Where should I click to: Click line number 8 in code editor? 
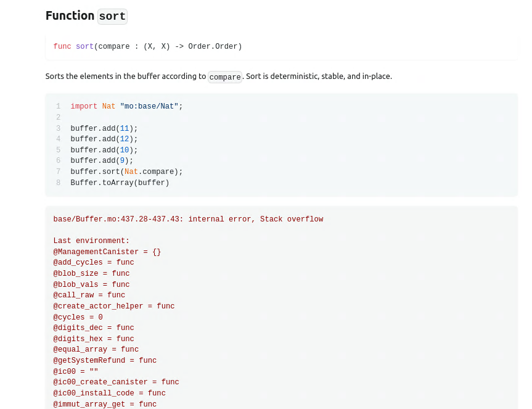click(x=59, y=183)
